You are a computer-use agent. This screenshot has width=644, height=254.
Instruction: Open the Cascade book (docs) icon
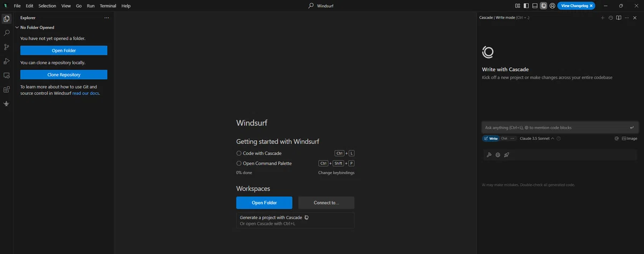(619, 18)
